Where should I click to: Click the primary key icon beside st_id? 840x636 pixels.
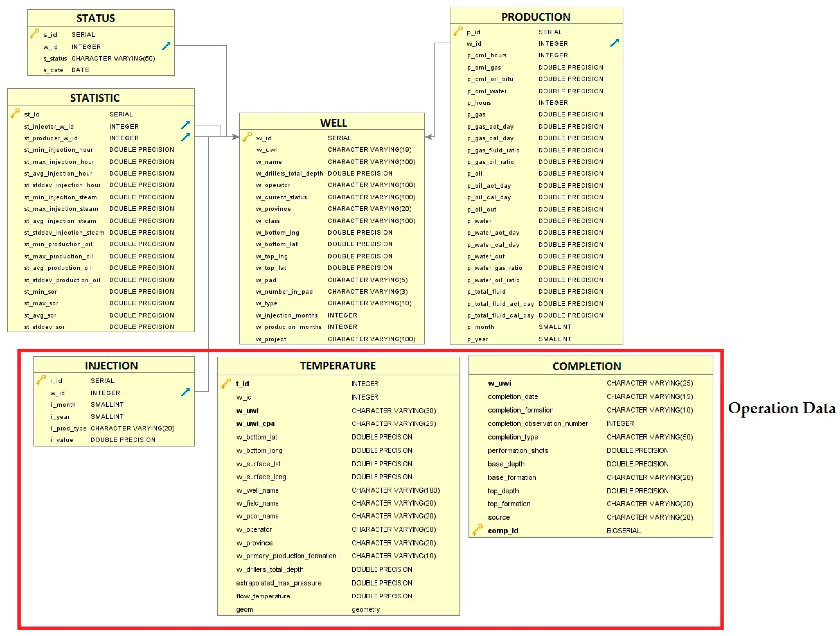pos(15,113)
